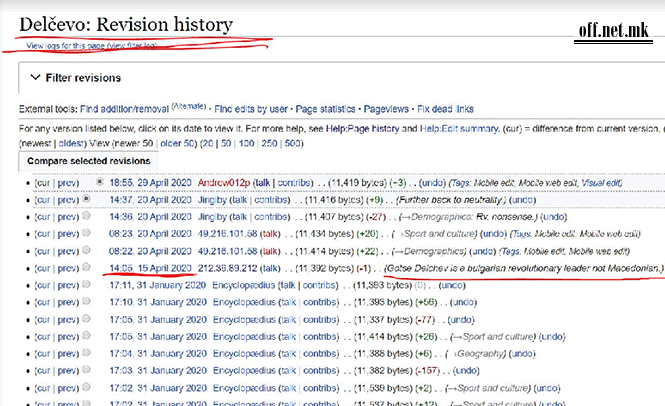Select radio button for 14:05, 15 April 2020 revision
Viewport: 665px width, 406px height.
point(86,267)
